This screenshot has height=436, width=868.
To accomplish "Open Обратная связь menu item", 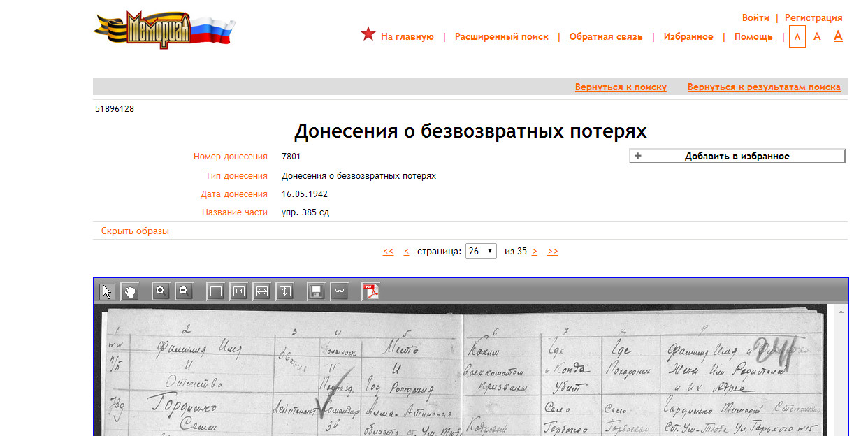I will [x=605, y=37].
